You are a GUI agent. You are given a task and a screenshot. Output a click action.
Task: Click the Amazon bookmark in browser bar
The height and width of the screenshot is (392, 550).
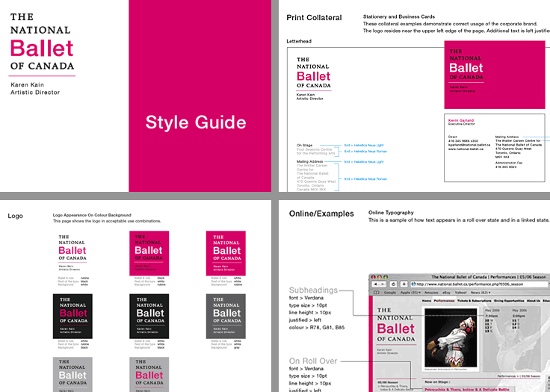pos(431,293)
